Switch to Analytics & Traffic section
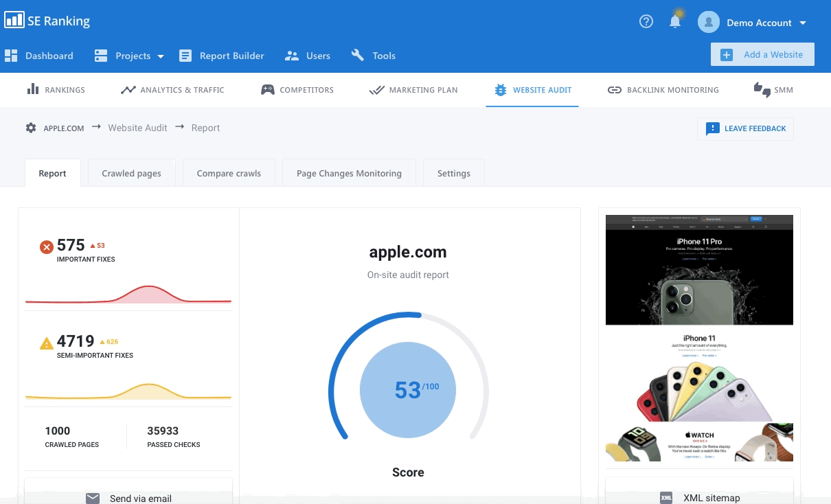 coord(182,90)
